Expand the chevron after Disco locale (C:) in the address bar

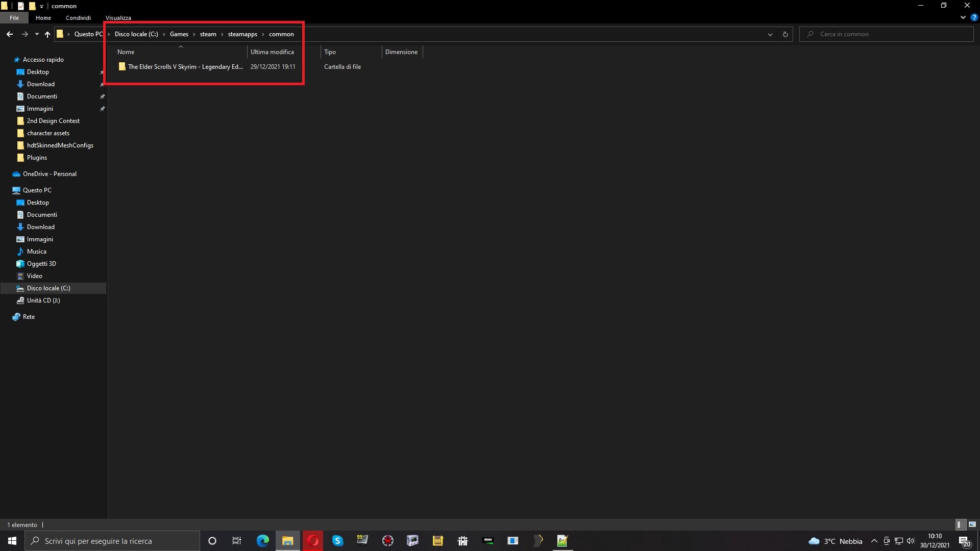click(164, 34)
